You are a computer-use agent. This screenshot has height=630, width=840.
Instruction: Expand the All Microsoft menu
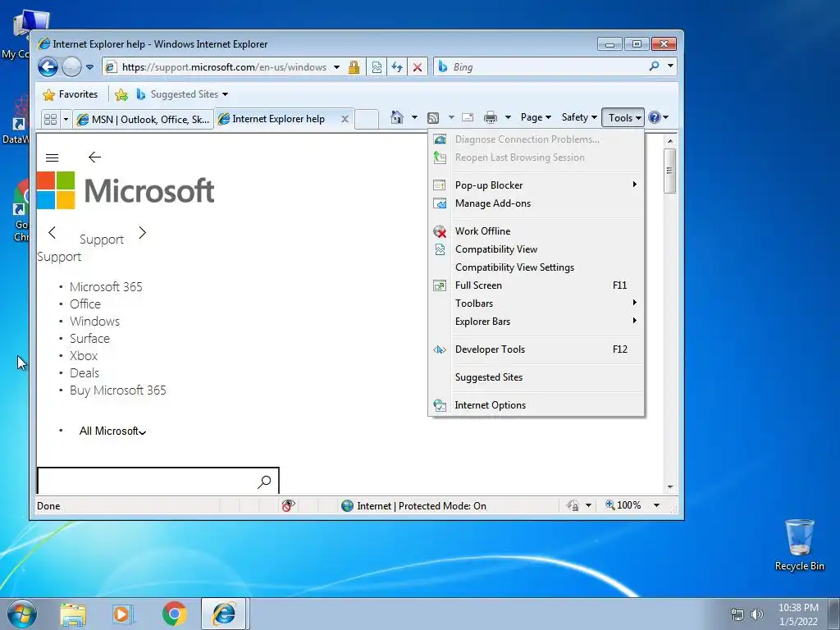click(112, 431)
